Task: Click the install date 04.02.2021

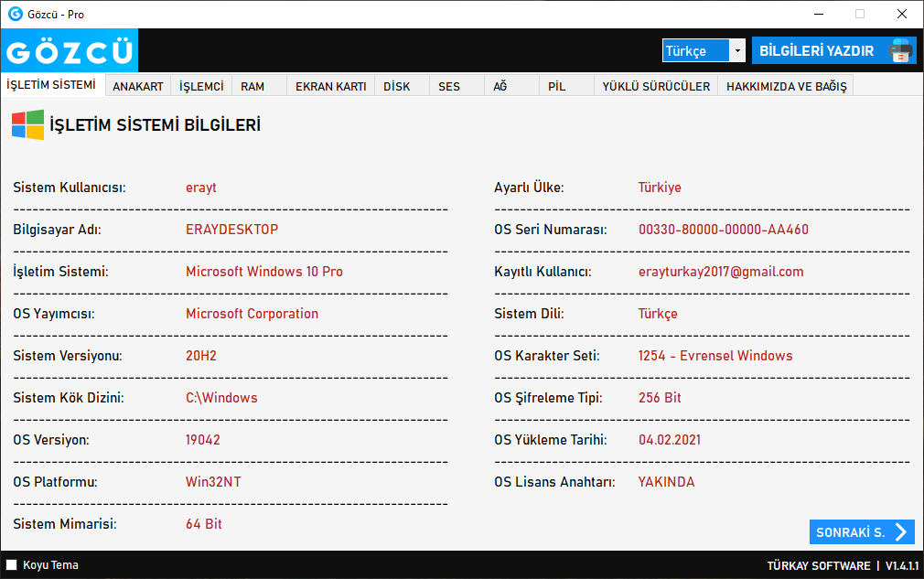Action: 670,440
